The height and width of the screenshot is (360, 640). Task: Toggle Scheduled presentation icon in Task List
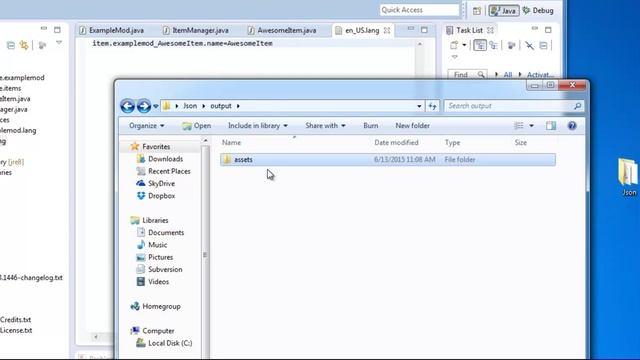pyautogui.click(x=493, y=45)
